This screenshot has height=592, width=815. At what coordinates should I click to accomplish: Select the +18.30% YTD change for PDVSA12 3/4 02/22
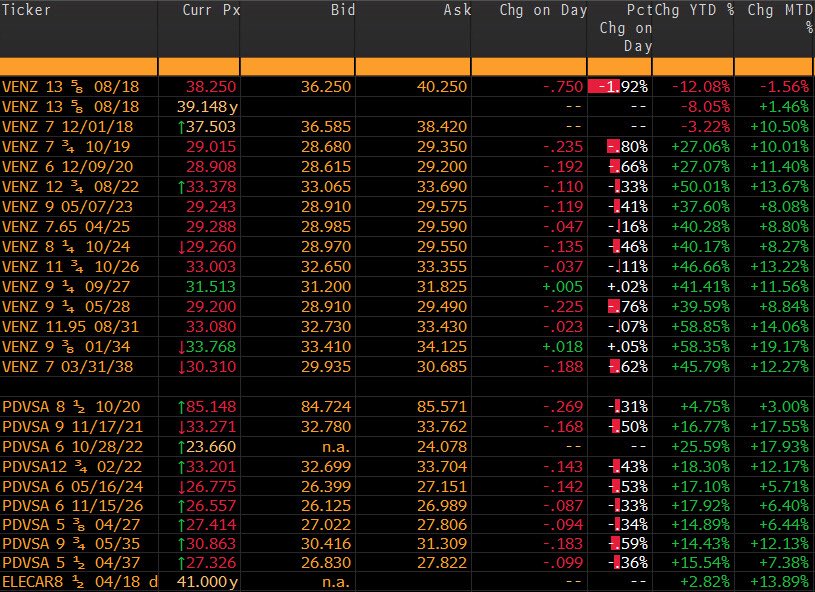coord(701,467)
